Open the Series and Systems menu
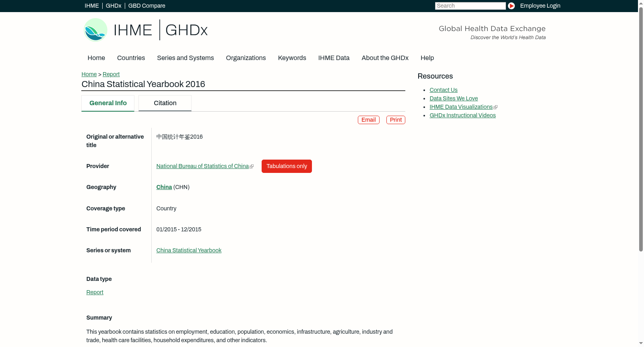This screenshot has width=644, height=347. (185, 58)
